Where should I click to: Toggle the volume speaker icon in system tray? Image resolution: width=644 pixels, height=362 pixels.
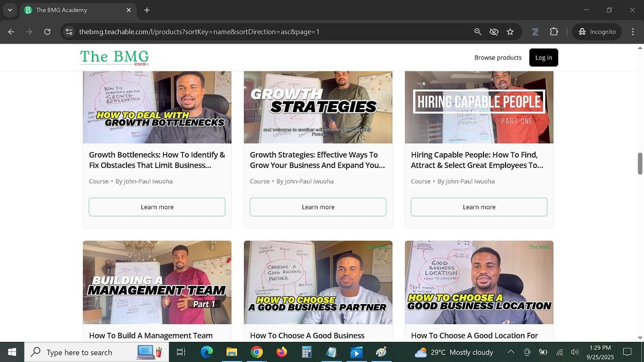tap(575, 352)
